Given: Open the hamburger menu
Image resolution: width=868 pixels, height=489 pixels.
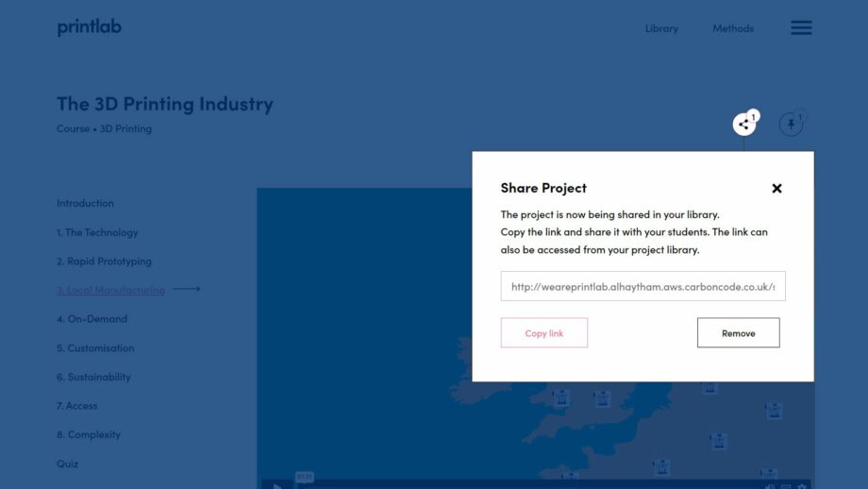Looking at the screenshot, I should pos(801,28).
